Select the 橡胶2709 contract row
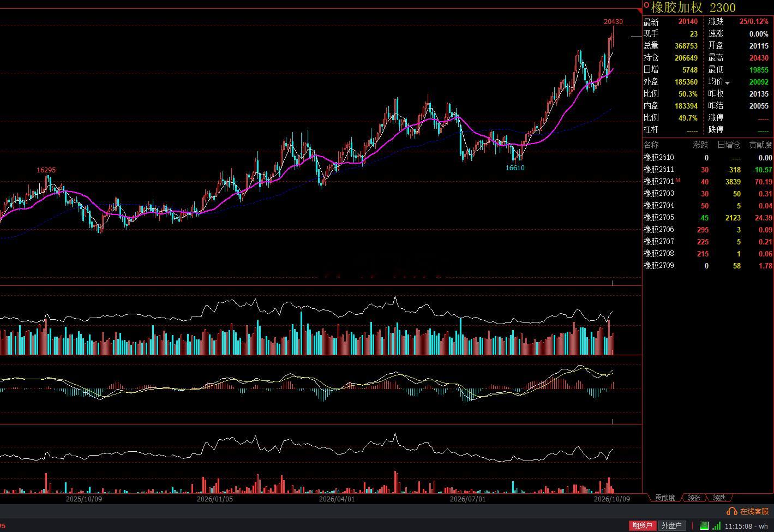 [x=708, y=266]
